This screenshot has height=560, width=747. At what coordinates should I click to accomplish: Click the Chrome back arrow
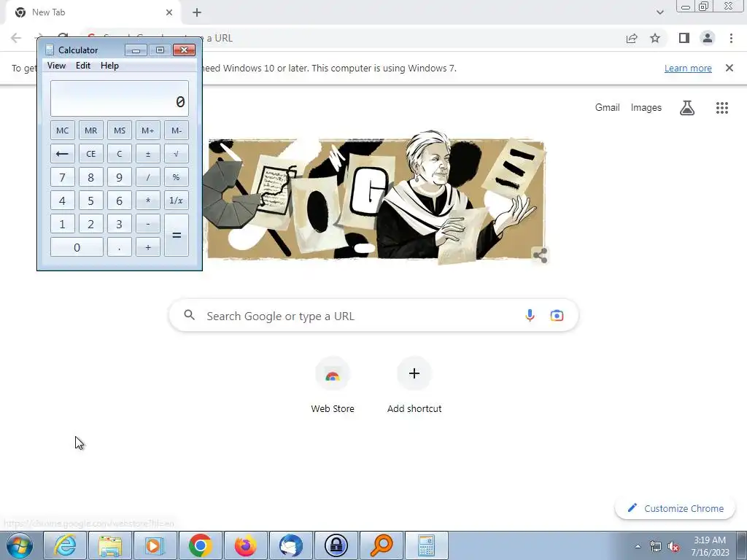pos(16,38)
